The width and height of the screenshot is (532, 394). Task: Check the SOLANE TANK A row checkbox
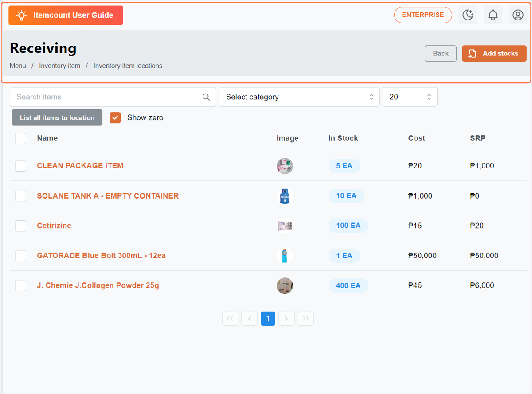click(20, 196)
